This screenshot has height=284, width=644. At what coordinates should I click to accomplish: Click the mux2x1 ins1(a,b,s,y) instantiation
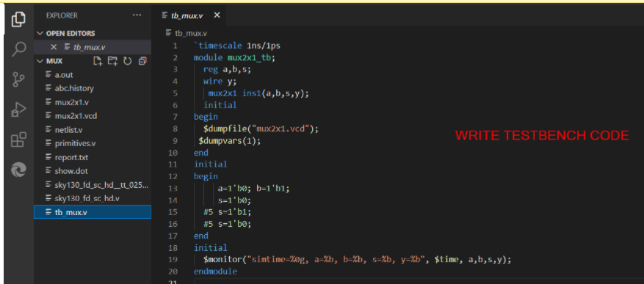258,93
